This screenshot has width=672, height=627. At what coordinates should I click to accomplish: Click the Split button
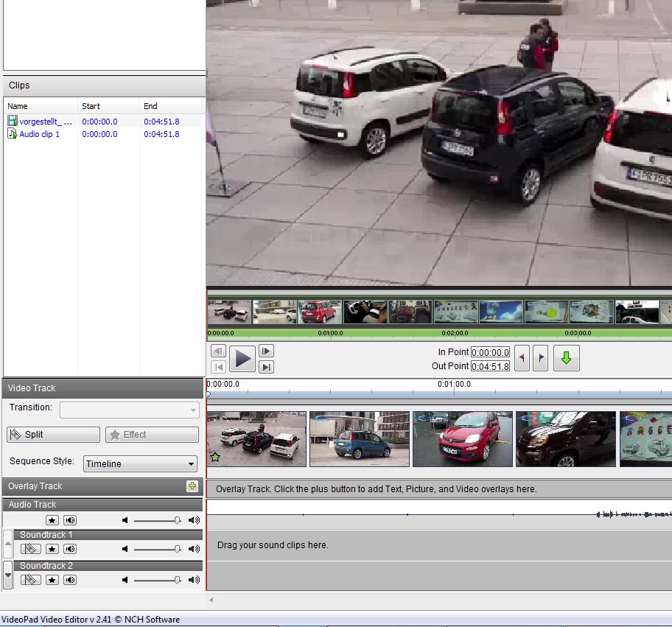(53, 435)
